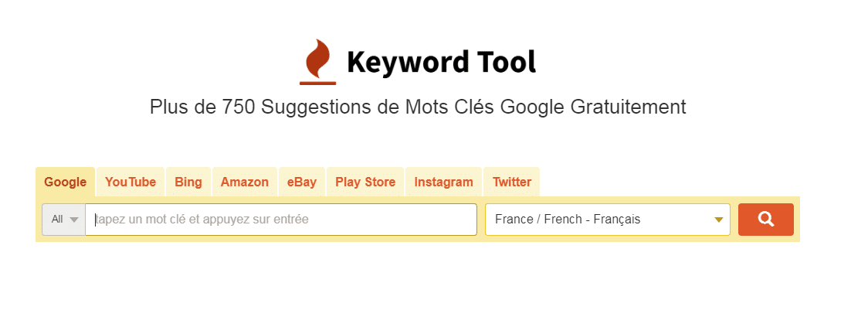The width and height of the screenshot is (868, 310).
Task: Select the Google tab
Action: pos(66,182)
